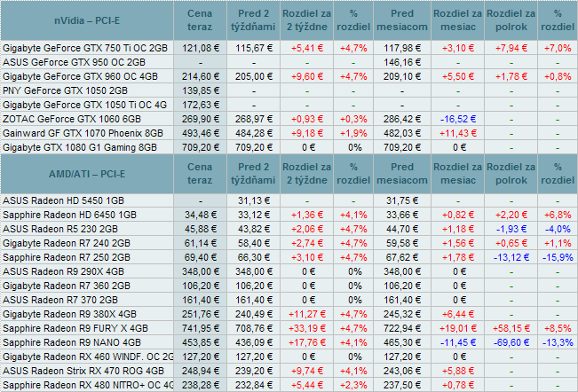Select 'ASUS Radeon R7 370 2GB' row label

point(60,300)
